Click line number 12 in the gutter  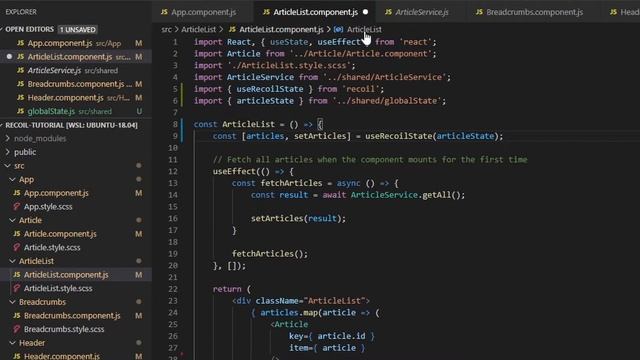[x=173, y=171]
